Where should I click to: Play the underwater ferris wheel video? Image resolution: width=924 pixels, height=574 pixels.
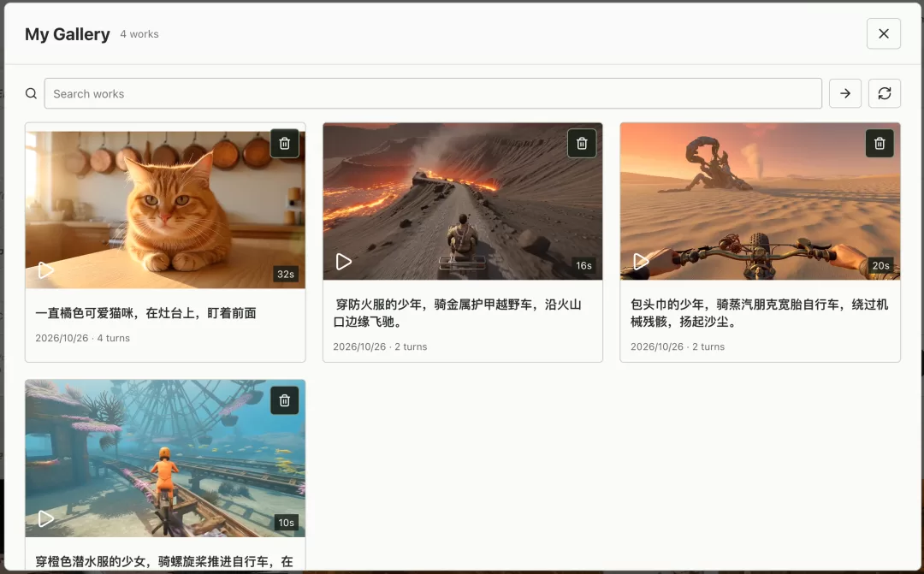(x=46, y=518)
